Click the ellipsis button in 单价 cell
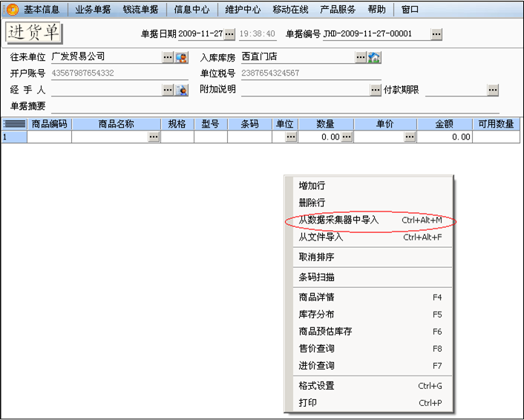 (x=409, y=137)
